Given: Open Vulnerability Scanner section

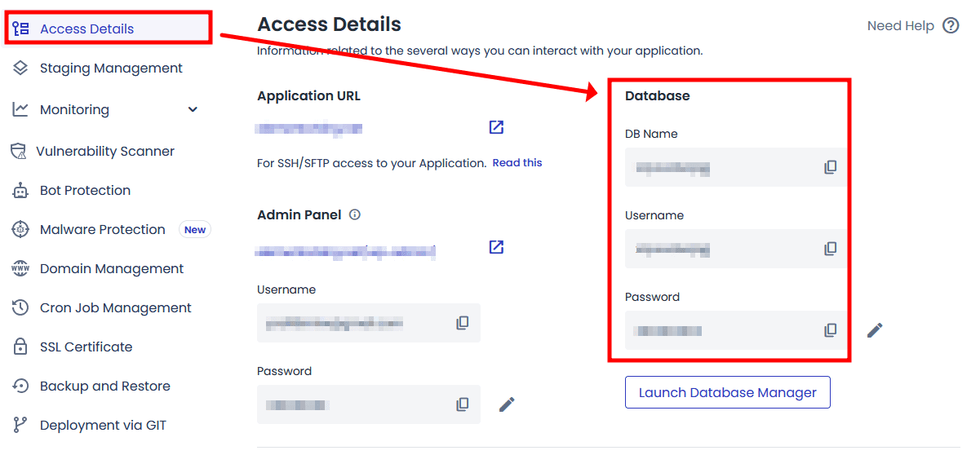Looking at the screenshot, I should 105,152.
